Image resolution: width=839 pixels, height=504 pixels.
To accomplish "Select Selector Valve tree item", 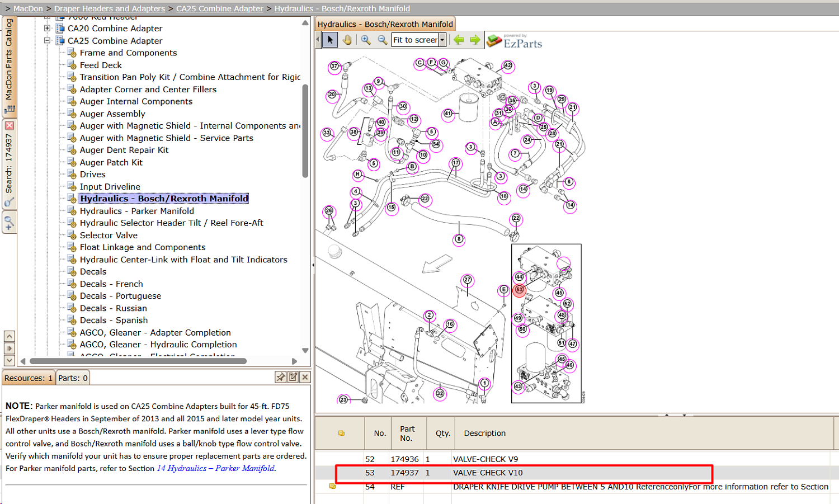I will tap(109, 235).
